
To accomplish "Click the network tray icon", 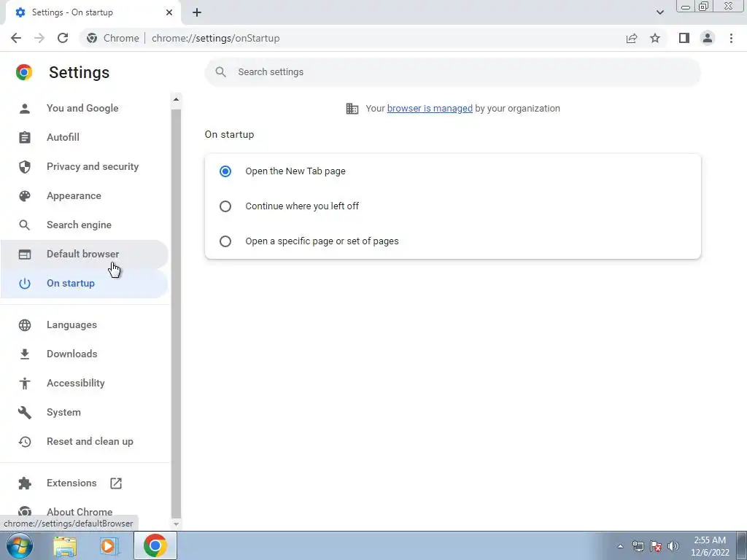I will pyautogui.click(x=638, y=546).
